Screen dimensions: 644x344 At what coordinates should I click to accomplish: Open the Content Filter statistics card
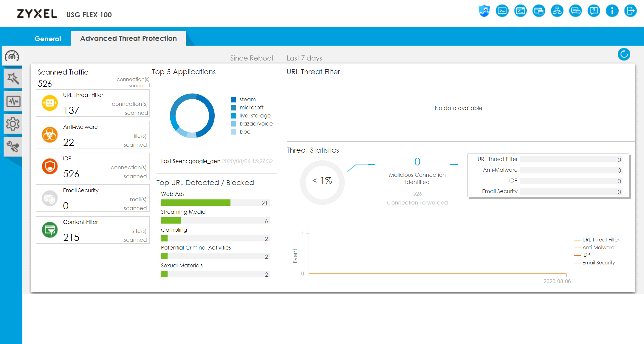[x=93, y=230]
